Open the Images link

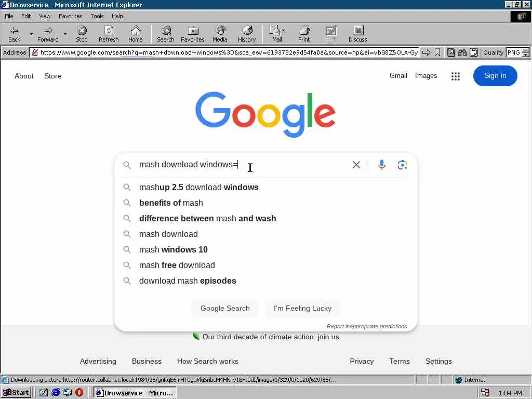(426, 76)
